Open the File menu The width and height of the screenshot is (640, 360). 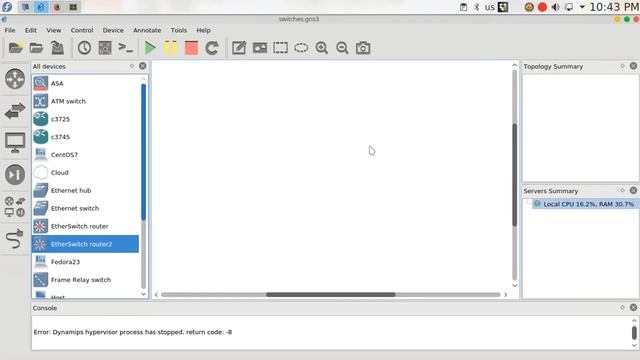pyautogui.click(x=10, y=30)
